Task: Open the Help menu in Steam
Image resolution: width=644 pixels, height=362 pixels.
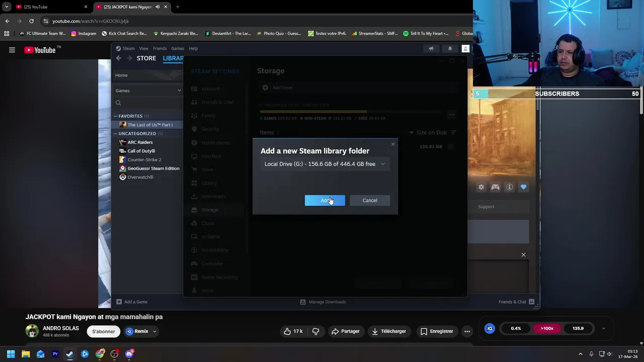Action: click(193, 48)
